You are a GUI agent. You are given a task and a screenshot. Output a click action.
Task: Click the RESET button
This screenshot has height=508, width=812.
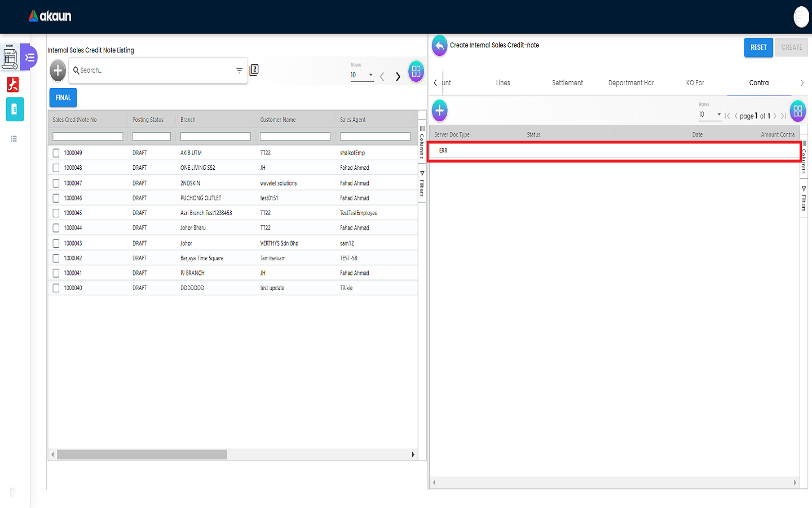758,47
